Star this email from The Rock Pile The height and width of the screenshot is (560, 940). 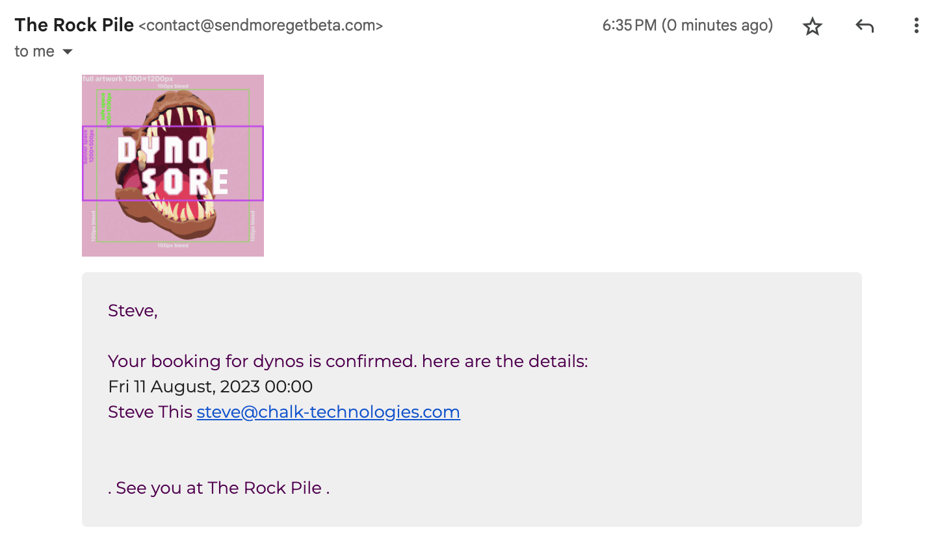tap(813, 27)
